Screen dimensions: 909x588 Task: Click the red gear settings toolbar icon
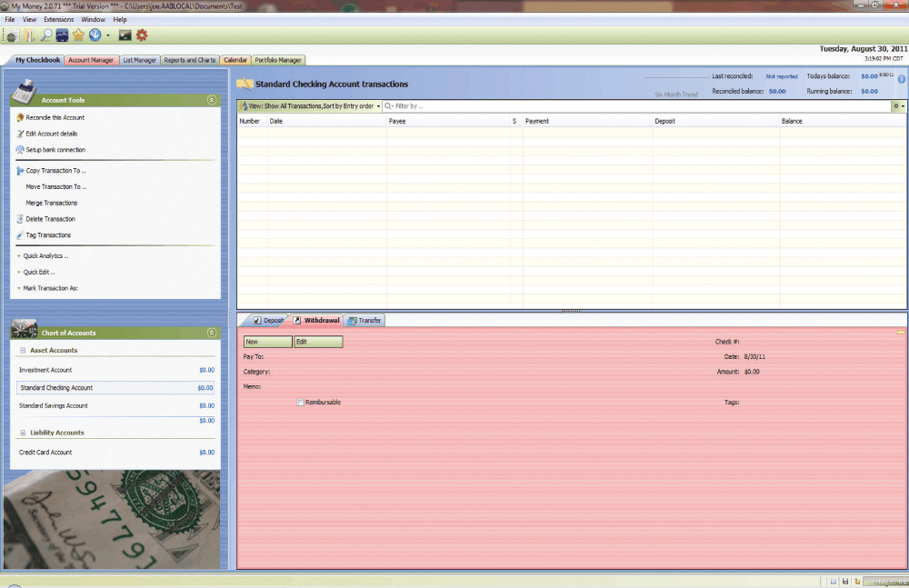pyautogui.click(x=142, y=35)
